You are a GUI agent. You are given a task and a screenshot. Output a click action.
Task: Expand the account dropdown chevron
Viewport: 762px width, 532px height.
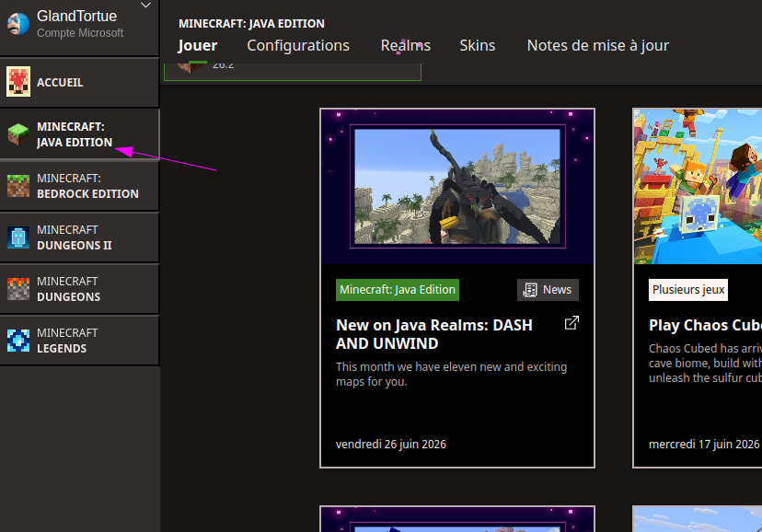(145, 6)
